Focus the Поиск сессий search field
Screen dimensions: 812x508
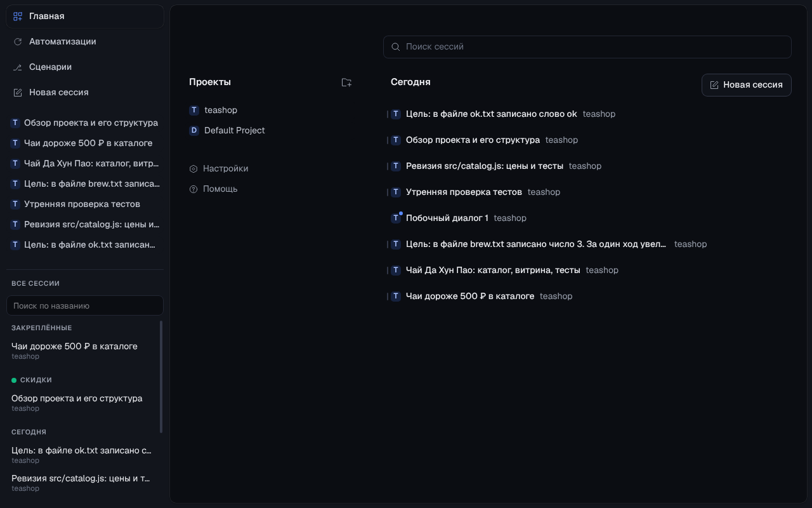tap(587, 47)
